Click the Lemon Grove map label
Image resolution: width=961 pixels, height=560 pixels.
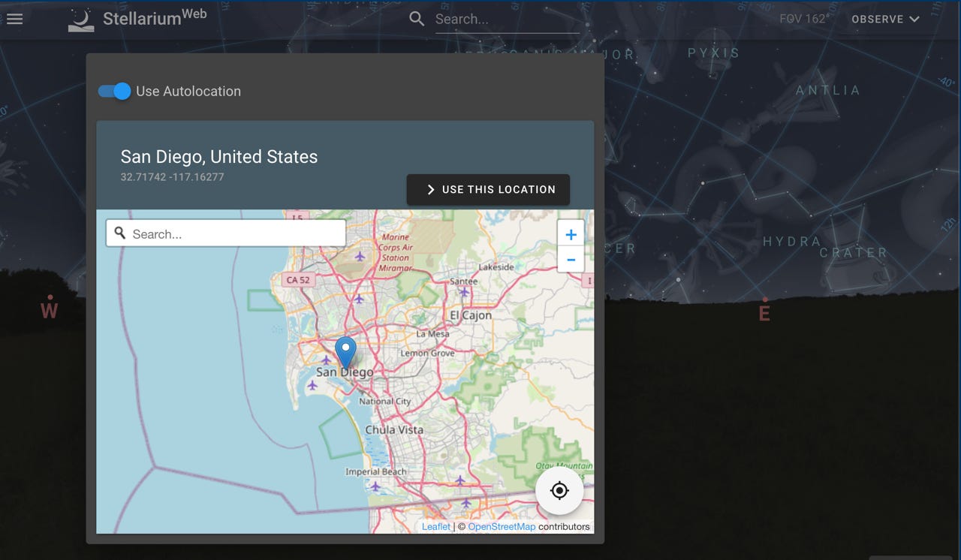tap(427, 353)
